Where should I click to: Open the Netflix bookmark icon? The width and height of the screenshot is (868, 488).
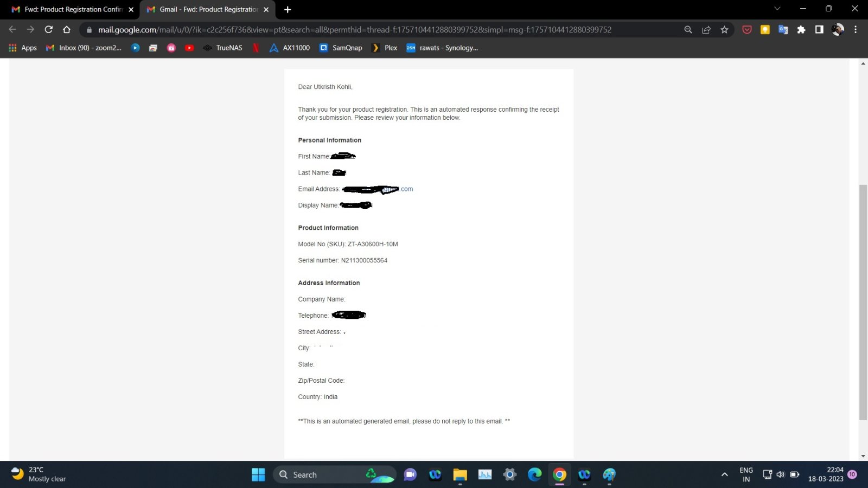pyautogui.click(x=256, y=48)
